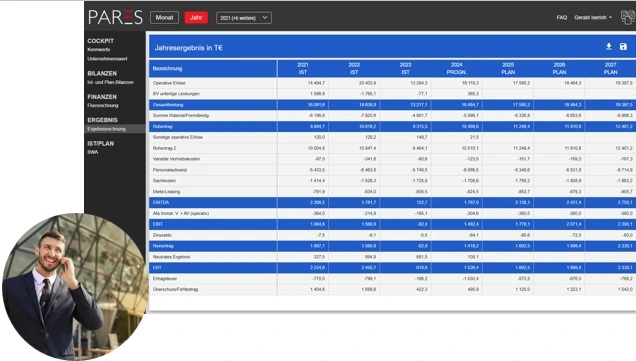Select the EBITDA row label
The width and height of the screenshot is (636, 361).
point(161,202)
